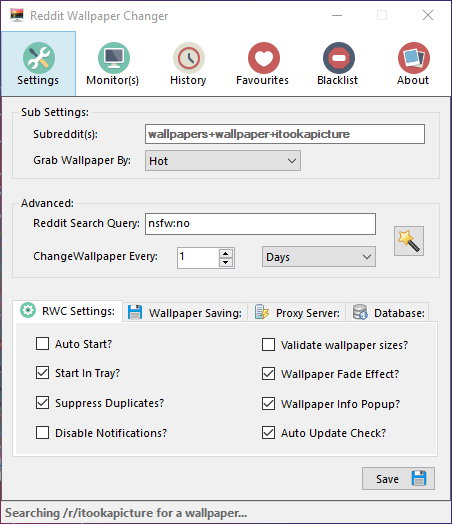Enable Disable Notifications checkbox
Image resolution: width=452 pixels, height=524 pixels.
coord(42,432)
